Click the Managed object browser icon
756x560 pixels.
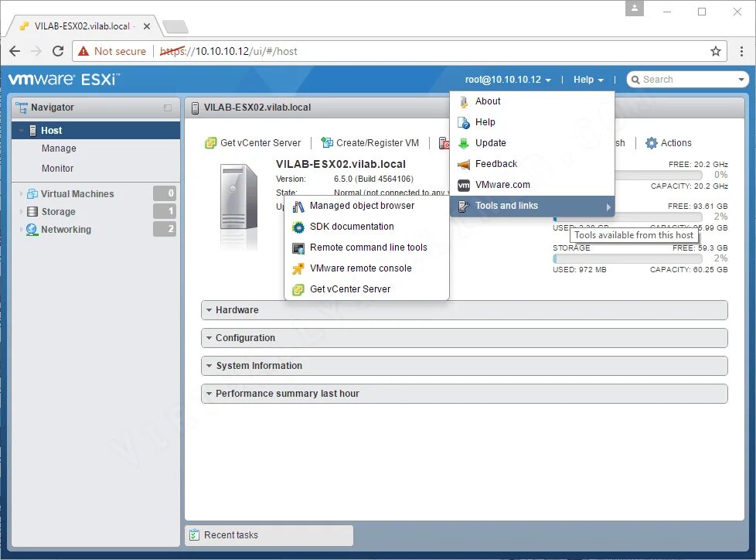[299, 206]
